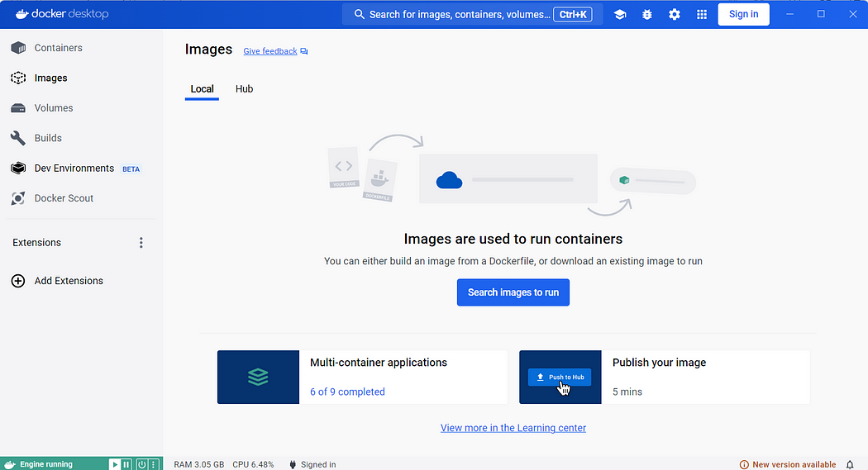Click the Sign in button

[743, 14]
